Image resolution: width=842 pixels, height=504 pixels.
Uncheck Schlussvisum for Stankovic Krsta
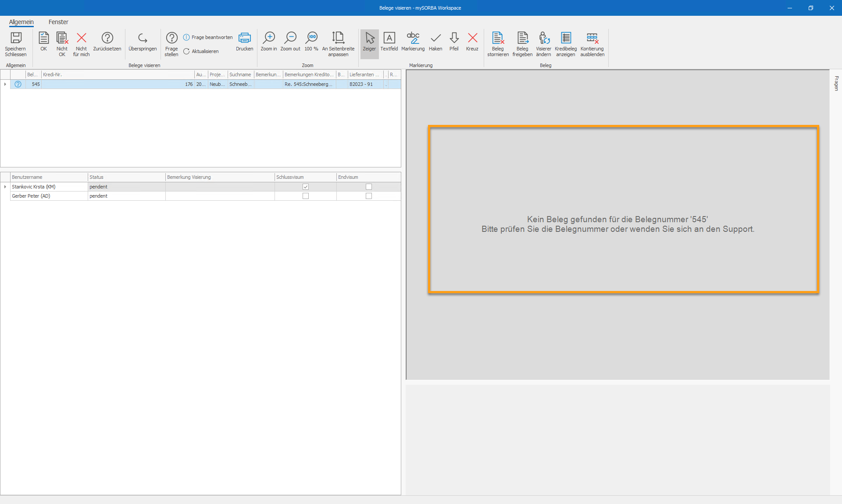(306, 187)
